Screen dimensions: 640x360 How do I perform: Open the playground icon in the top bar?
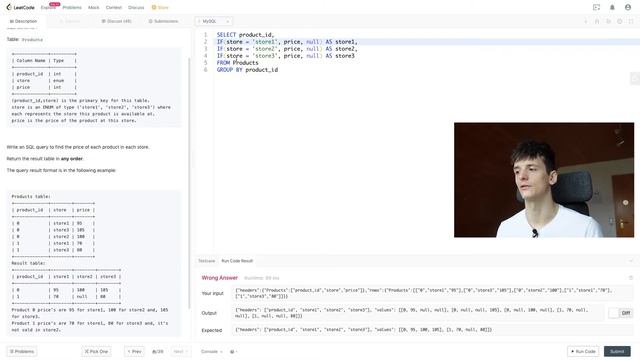(x=596, y=7)
